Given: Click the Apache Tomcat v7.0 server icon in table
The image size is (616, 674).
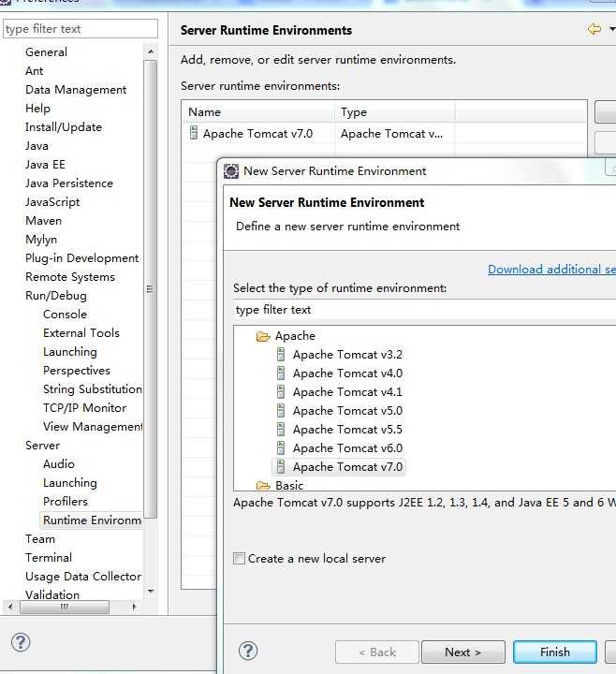Looking at the screenshot, I should (x=194, y=133).
